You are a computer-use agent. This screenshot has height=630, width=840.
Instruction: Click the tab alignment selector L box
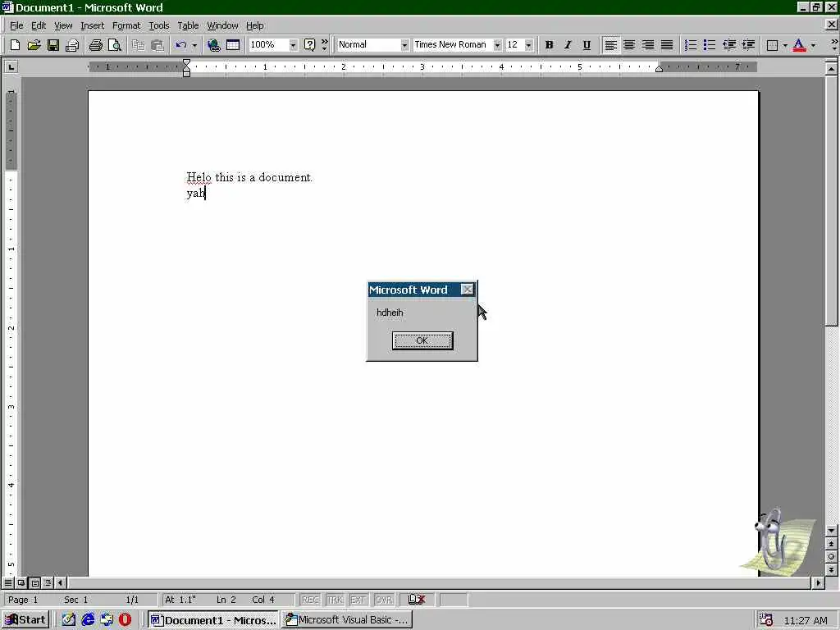click(11, 66)
